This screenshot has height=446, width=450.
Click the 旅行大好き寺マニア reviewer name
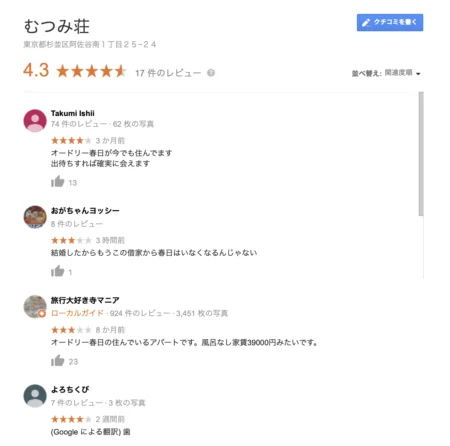tap(85, 300)
